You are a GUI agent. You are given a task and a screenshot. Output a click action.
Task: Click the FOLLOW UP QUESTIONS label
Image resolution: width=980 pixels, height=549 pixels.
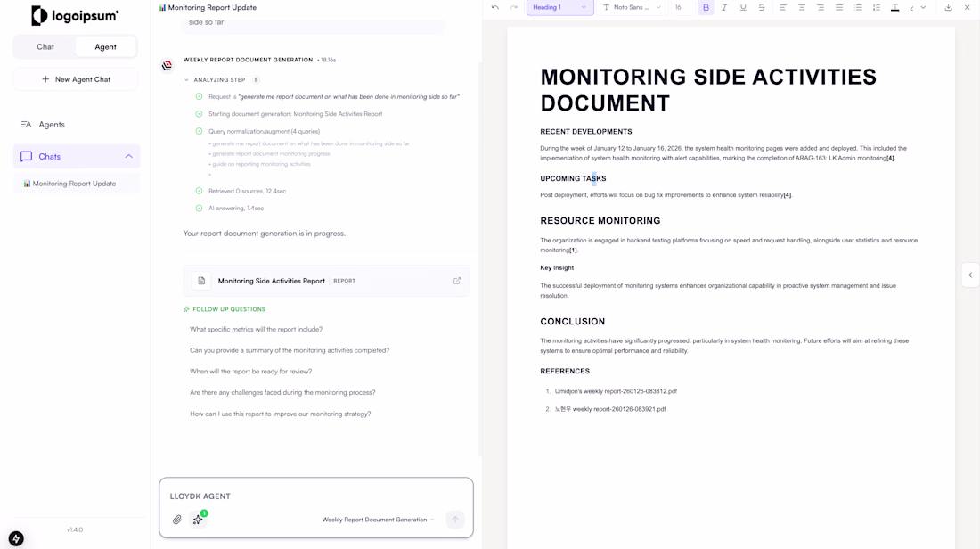pyautogui.click(x=229, y=309)
